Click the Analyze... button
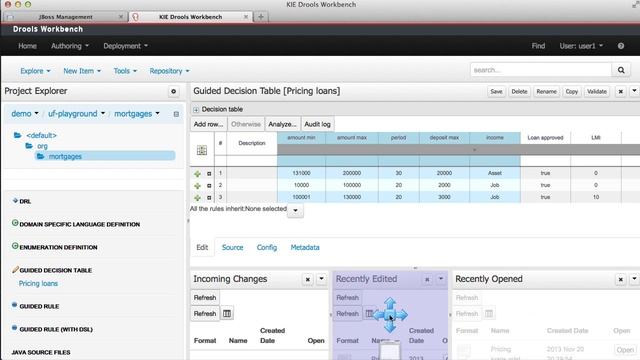This screenshot has width=640, height=360. (282, 124)
